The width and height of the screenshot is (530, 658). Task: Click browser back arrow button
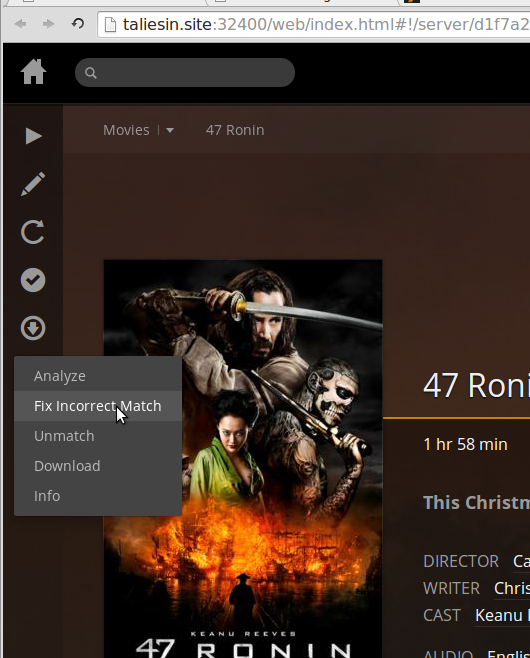click(20, 24)
